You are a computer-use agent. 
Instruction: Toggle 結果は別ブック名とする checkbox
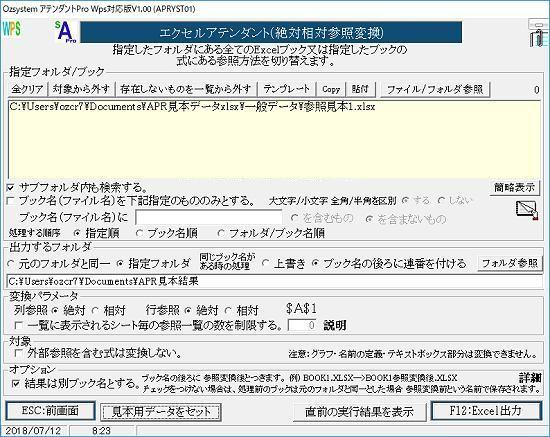coord(16,383)
